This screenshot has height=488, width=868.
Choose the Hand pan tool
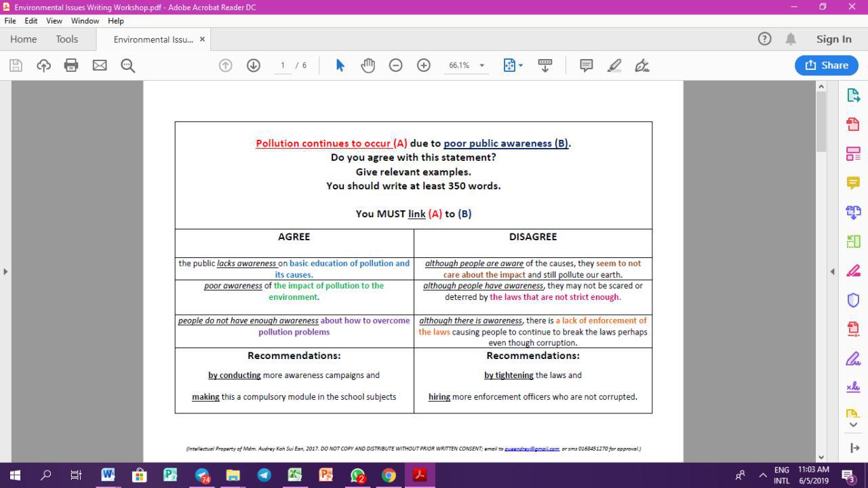click(x=368, y=65)
